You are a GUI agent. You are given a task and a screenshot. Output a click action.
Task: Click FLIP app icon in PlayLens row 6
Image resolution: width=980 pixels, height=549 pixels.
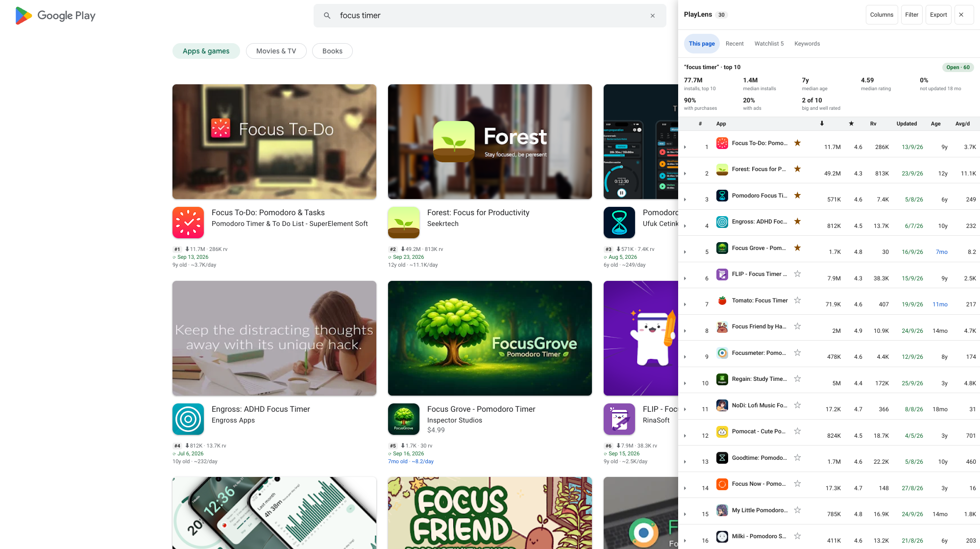[722, 274]
